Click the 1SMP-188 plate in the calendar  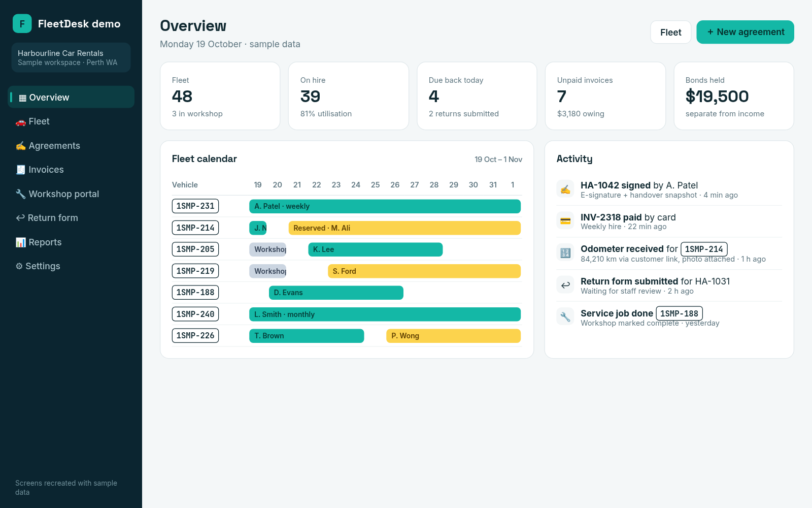pos(195,293)
